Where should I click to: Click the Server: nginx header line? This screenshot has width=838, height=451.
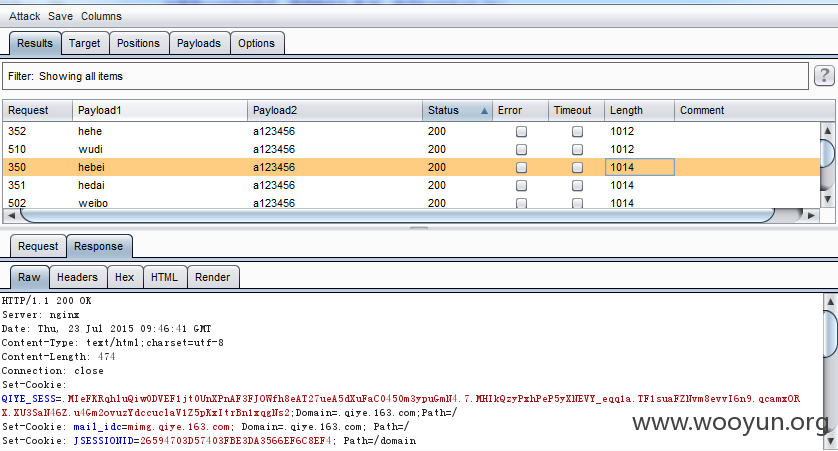pos(41,315)
